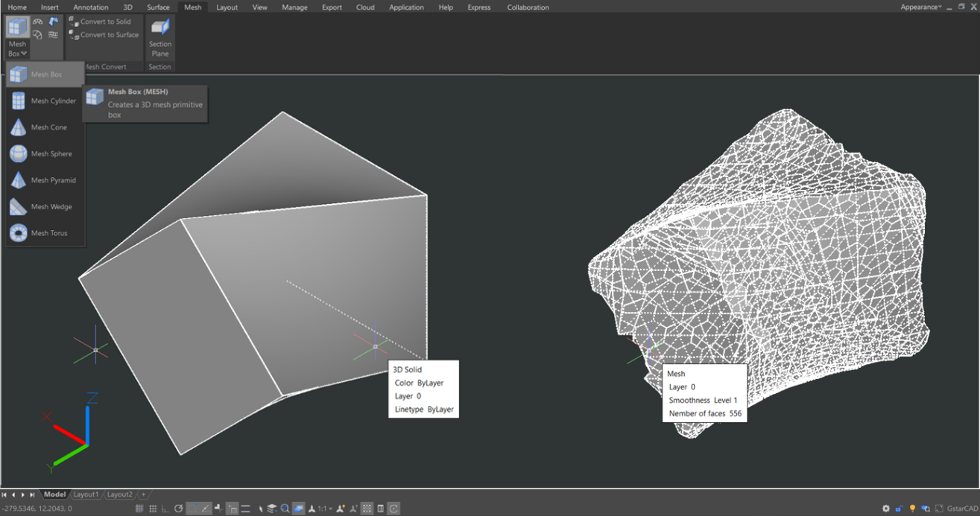Select the Mesh Sphere primitive

pos(50,153)
